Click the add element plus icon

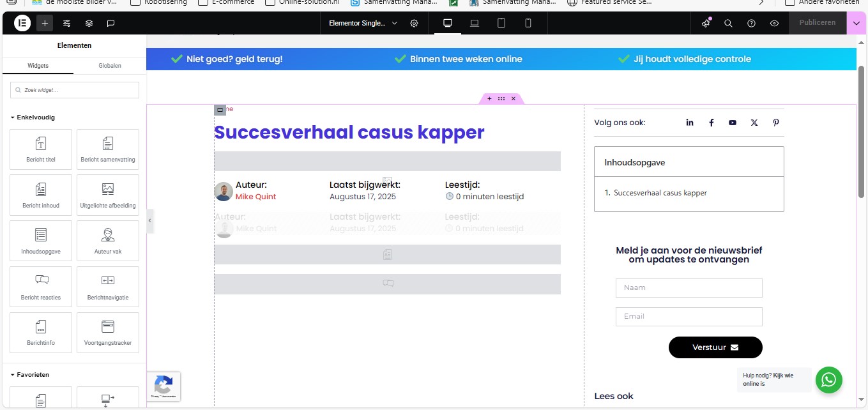click(x=45, y=23)
